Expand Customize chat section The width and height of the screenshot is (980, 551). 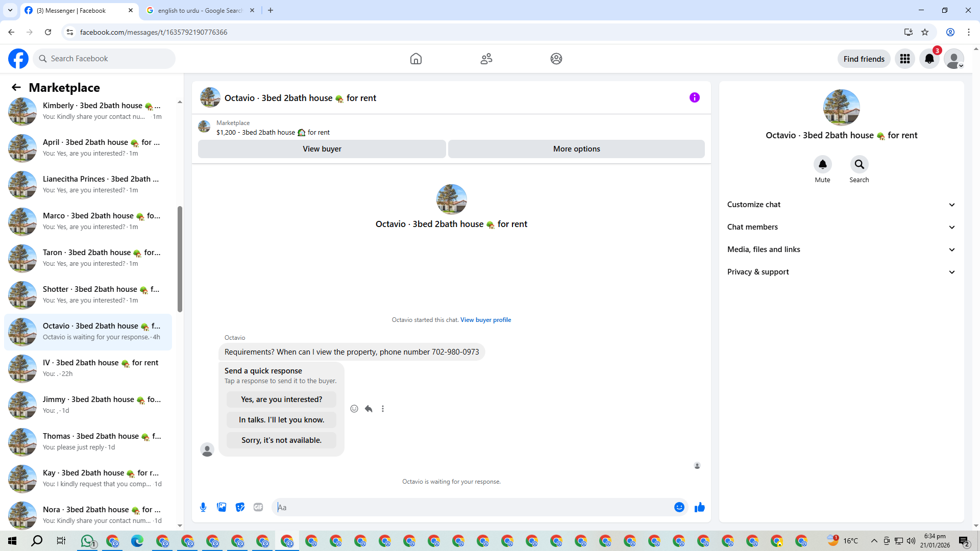tap(841, 205)
